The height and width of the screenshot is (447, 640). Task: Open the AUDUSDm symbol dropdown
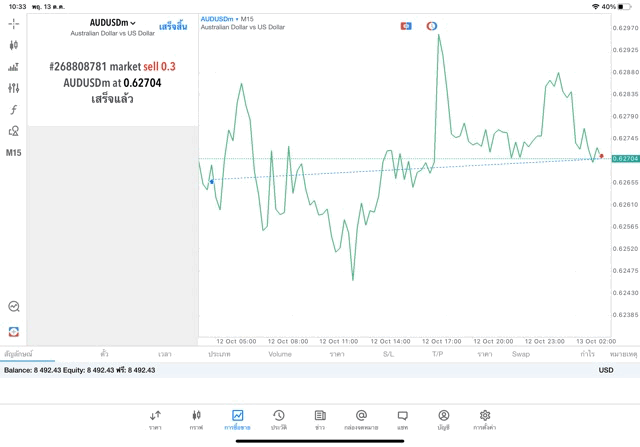[112, 23]
